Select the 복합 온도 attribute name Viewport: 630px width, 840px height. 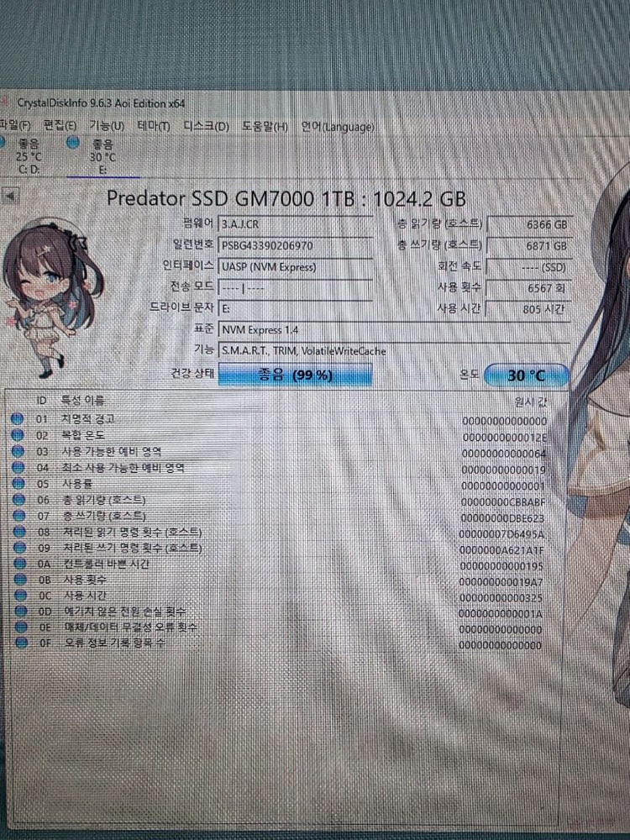pyautogui.click(x=83, y=435)
